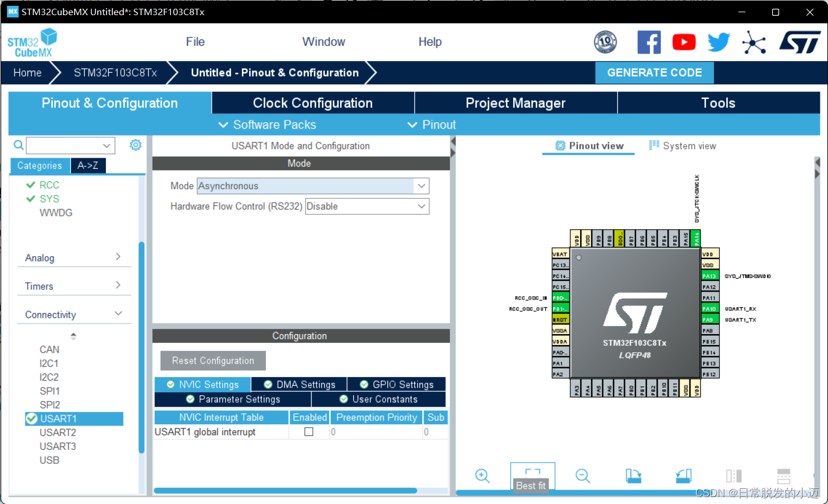Click the 10 years anniversary badge

tap(605, 42)
